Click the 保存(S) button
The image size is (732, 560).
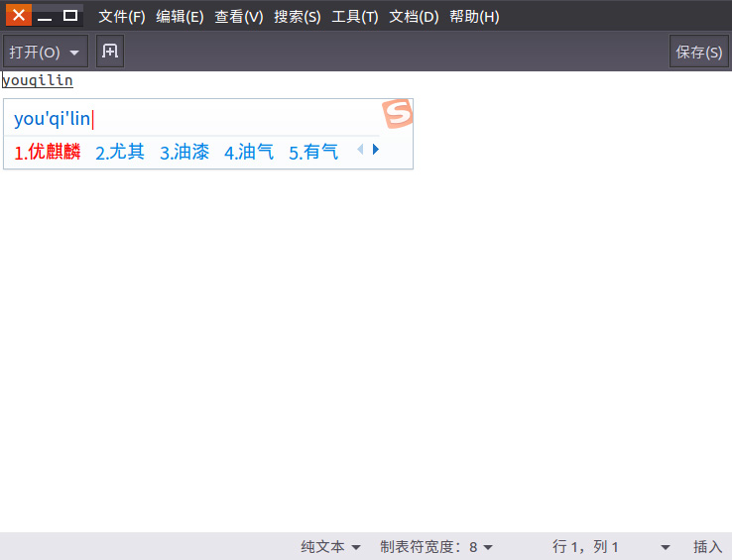(699, 52)
